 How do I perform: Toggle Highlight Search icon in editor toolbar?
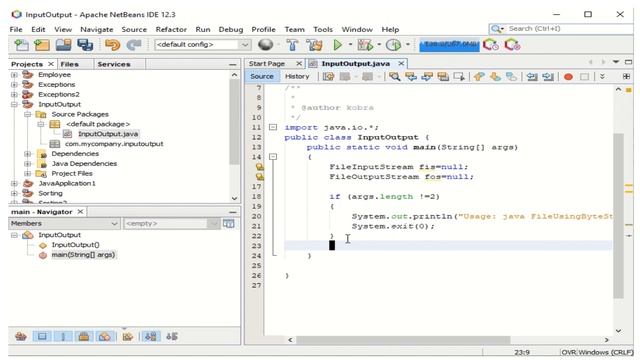tap(443, 77)
